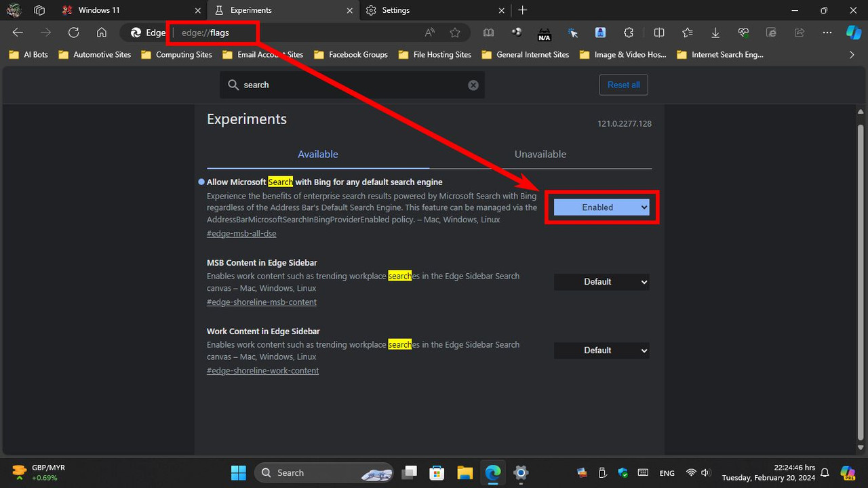Image resolution: width=868 pixels, height=488 pixels.
Task: Open Facebook Groups favorites folder
Action: (350, 55)
